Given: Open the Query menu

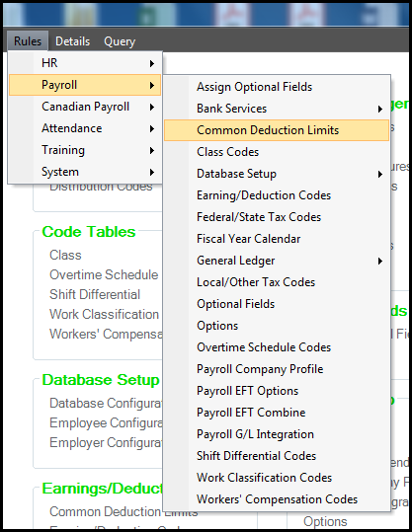Looking at the screenshot, I should (x=120, y=41).
